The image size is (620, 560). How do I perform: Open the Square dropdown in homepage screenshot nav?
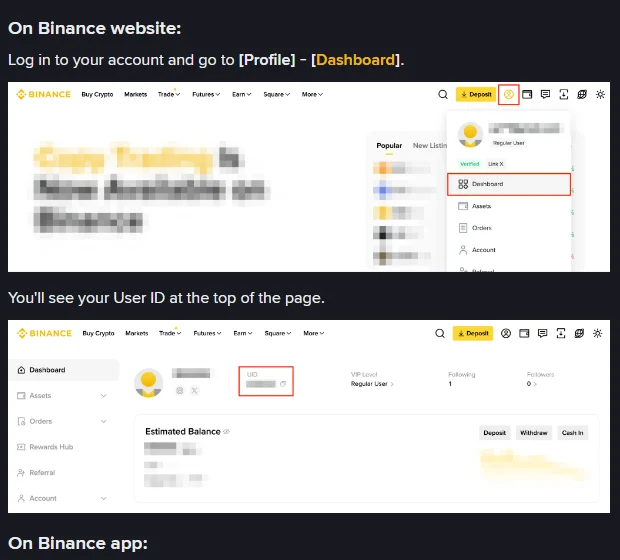click(277, 95)
